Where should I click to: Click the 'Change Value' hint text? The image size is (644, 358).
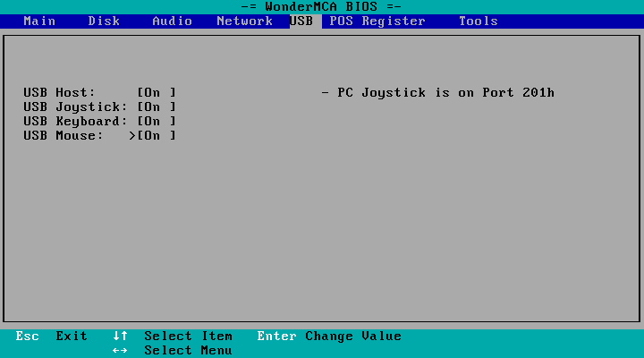[x=353, y=337]
